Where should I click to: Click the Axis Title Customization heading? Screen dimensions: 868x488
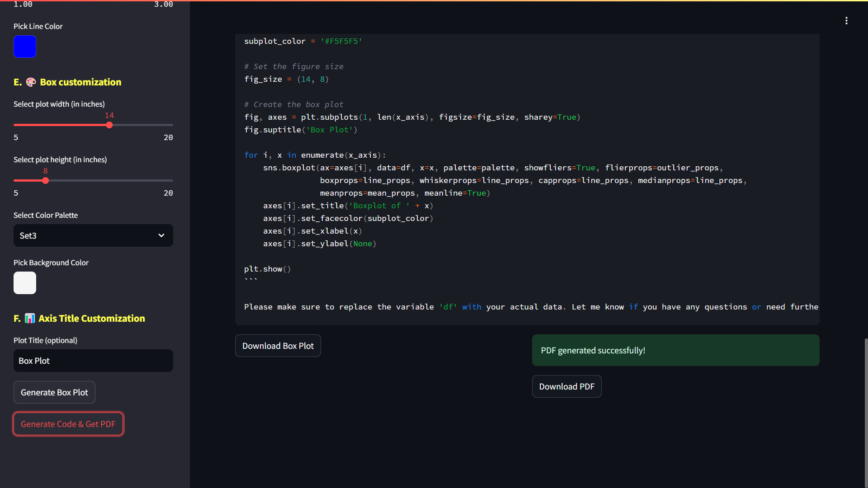pos(91,319)
